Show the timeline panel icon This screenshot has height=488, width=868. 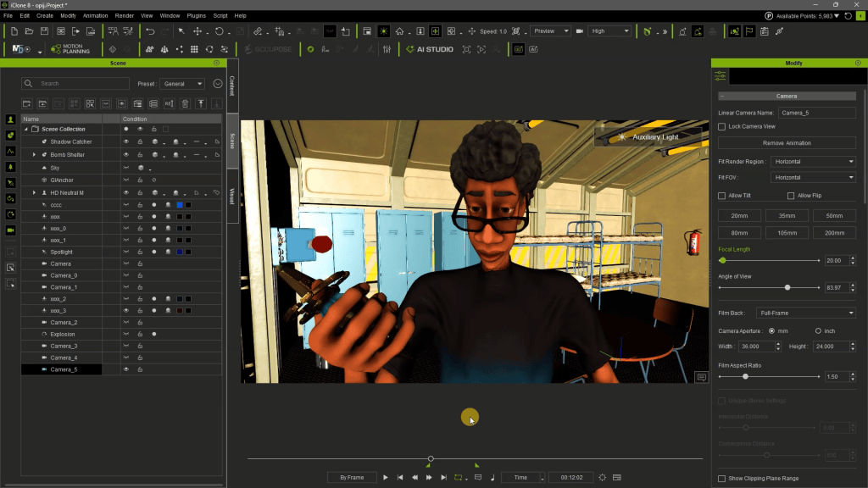point(617,478)
